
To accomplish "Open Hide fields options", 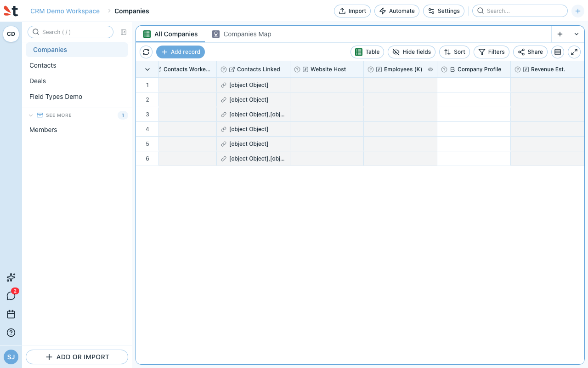I will 412,52.
